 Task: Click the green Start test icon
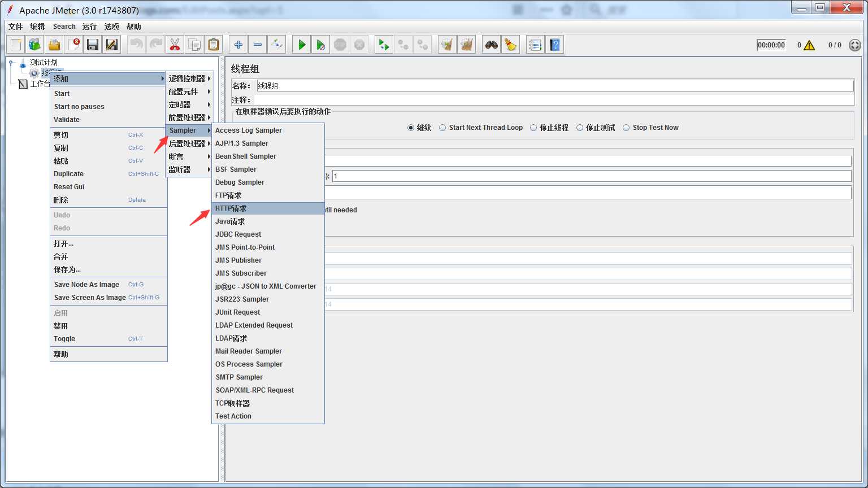(x=302, y=45)
